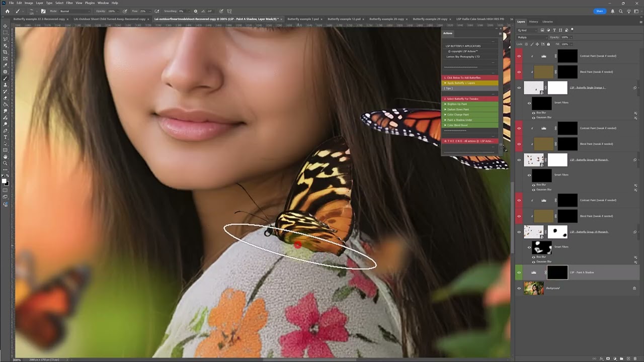
Task: Open the Filter menu
Action: point(69,3)
